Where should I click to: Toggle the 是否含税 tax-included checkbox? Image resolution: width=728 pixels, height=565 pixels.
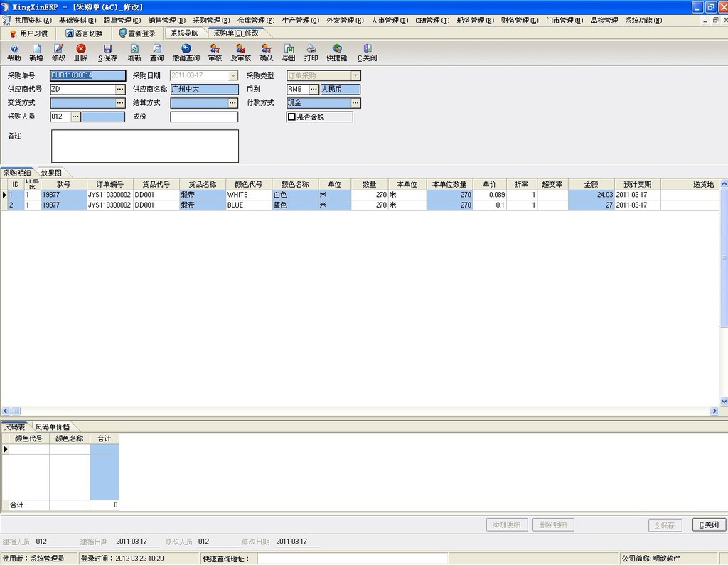tap(291, 117)
